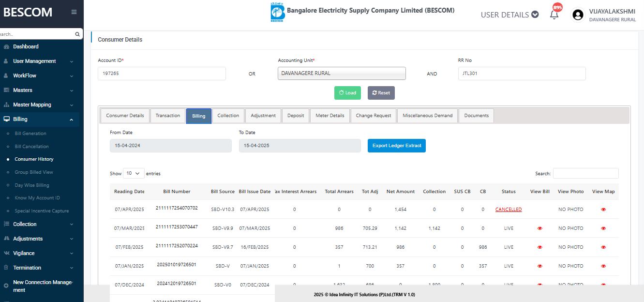Click the table Search input box
644x302 pixels.
[586, 173]
